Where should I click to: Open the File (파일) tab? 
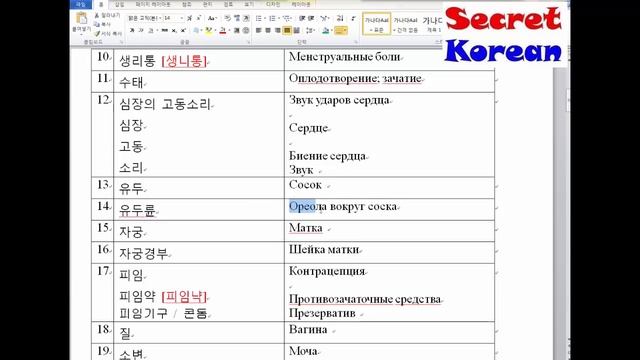pos(81,4)
